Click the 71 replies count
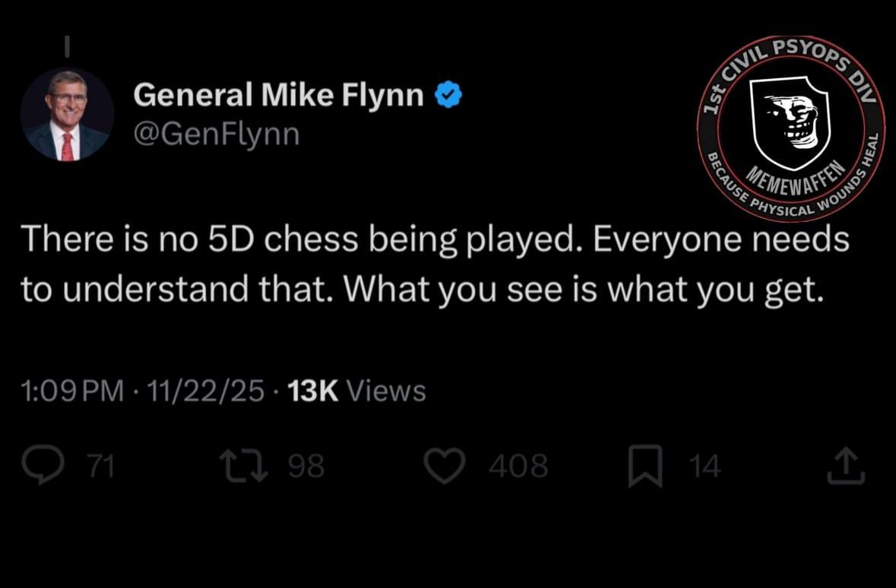The image size is (896, 588). coord(99,466)
